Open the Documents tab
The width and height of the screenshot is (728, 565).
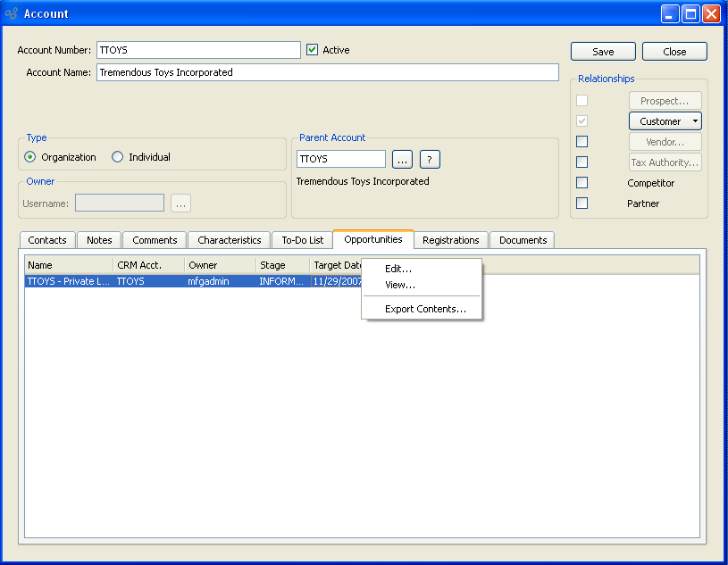[523, 240]
